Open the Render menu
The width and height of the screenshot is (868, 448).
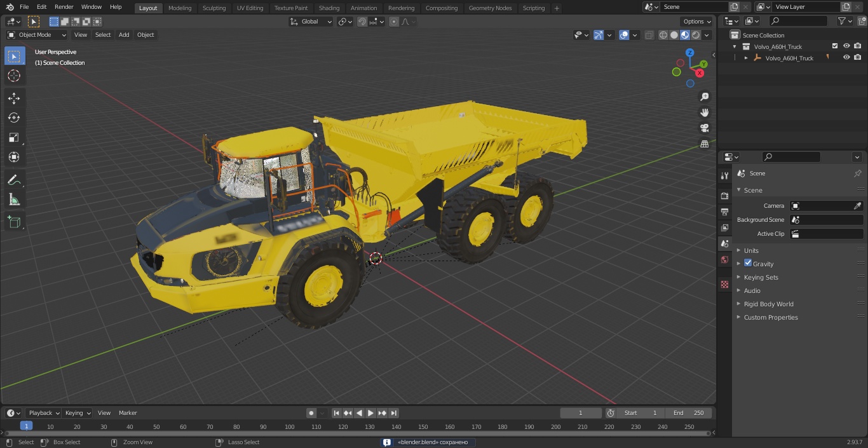pyautogui.click(x=64, y=7)
